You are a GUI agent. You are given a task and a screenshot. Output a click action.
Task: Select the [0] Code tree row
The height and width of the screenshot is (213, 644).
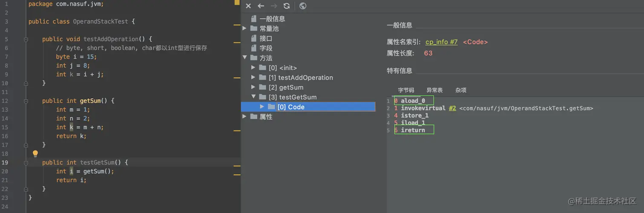pos(308,107)
